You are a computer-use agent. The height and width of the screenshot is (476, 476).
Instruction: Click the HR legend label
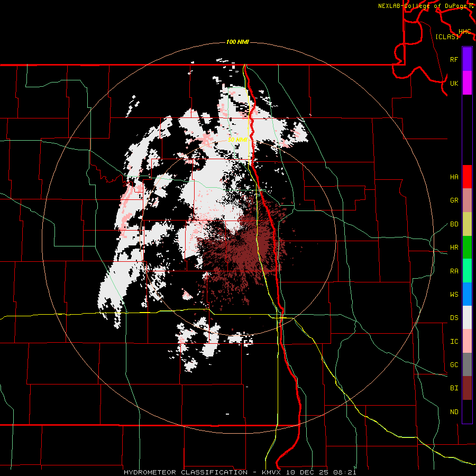pyautogui.click(x=454, y=247)
